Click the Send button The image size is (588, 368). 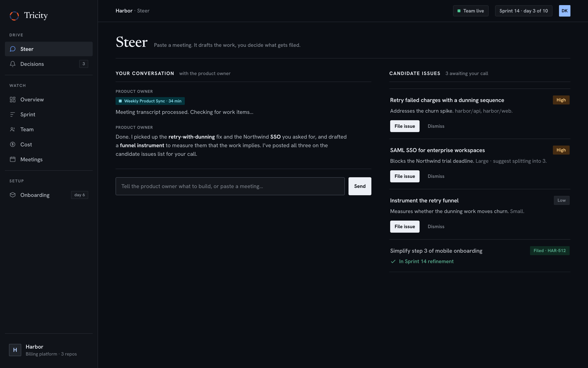[360, 186]
